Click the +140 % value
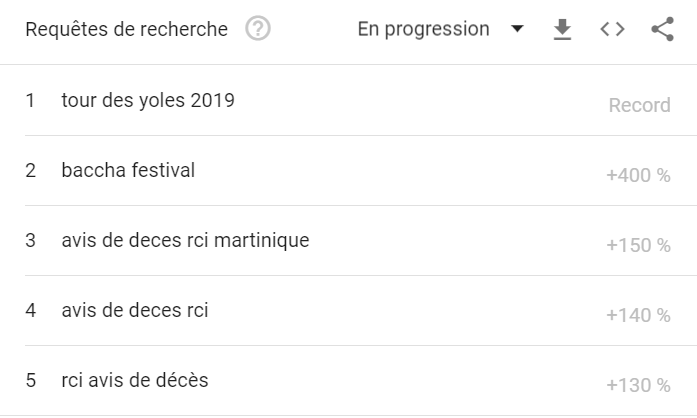This screenshot has height=418, width=697. (638, 315)
